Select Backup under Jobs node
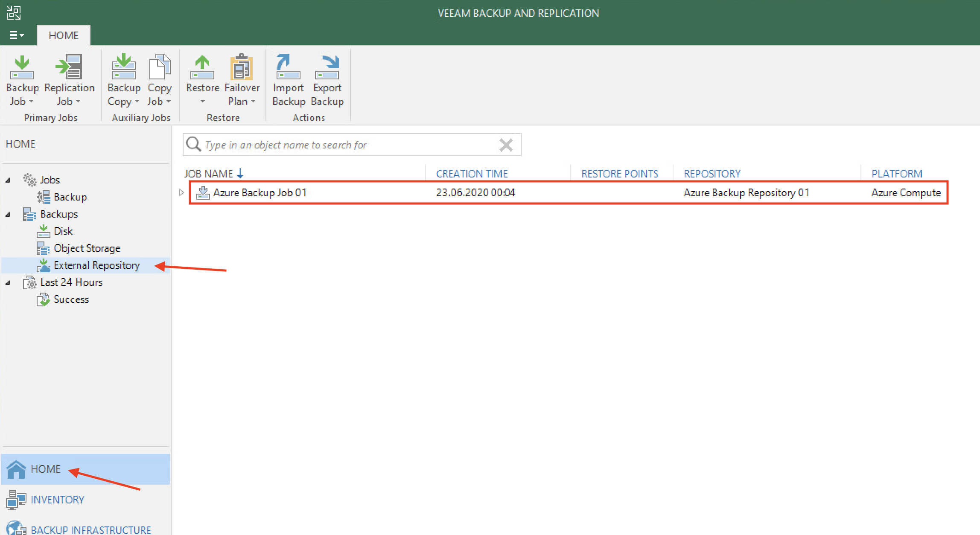The width and height of the screenshot is (980, 535). tap(70, 197)
